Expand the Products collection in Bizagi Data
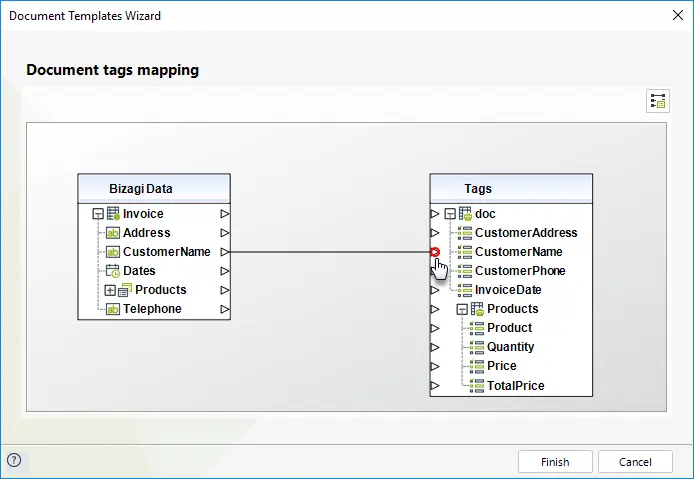The height and width of the screenshot is (479, 694). [x=110, y=290]
